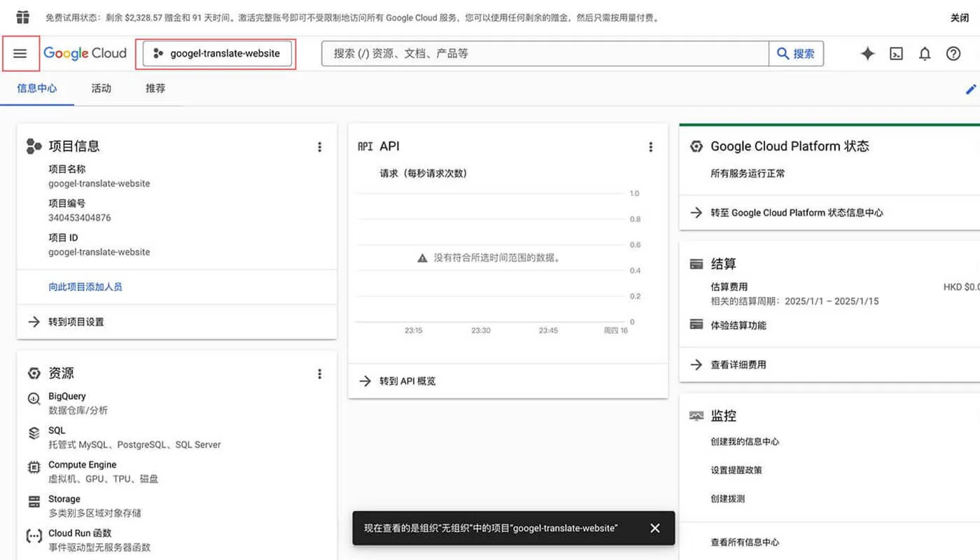Switch to the 活动 tab

tap(101, 88)
